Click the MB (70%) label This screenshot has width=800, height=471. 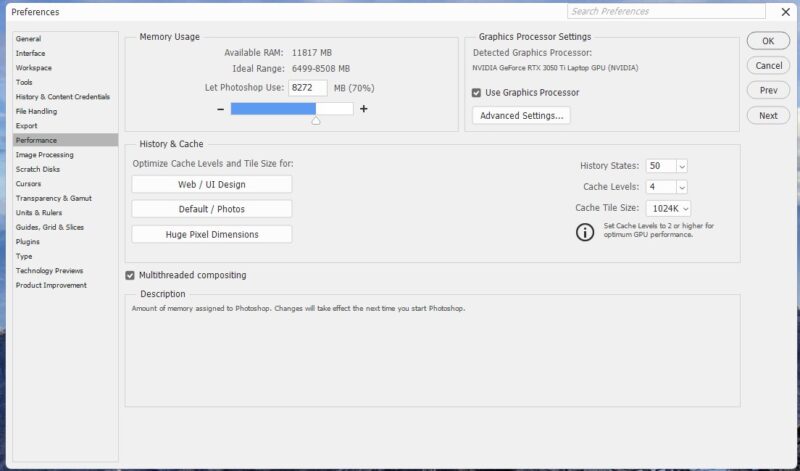coord(354,88)
